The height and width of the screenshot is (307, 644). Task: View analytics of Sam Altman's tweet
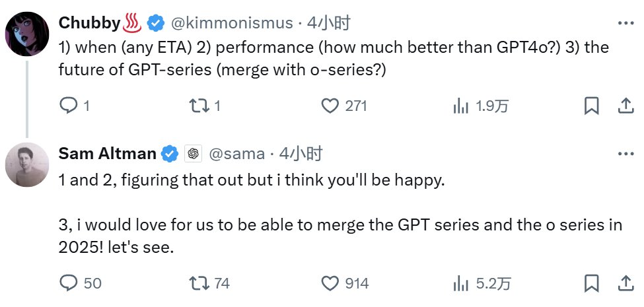pos(460,283)
